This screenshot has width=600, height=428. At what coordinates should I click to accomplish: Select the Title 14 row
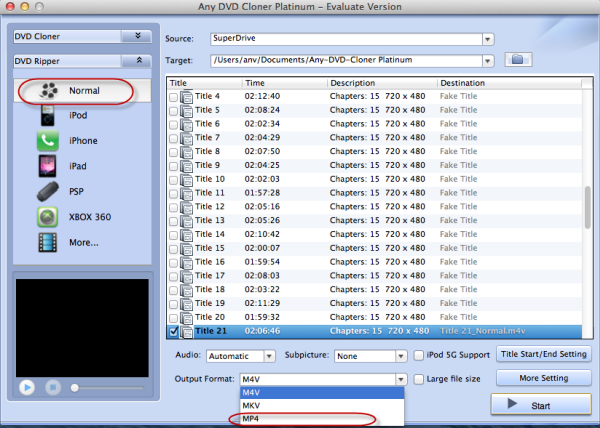(375, 235)
